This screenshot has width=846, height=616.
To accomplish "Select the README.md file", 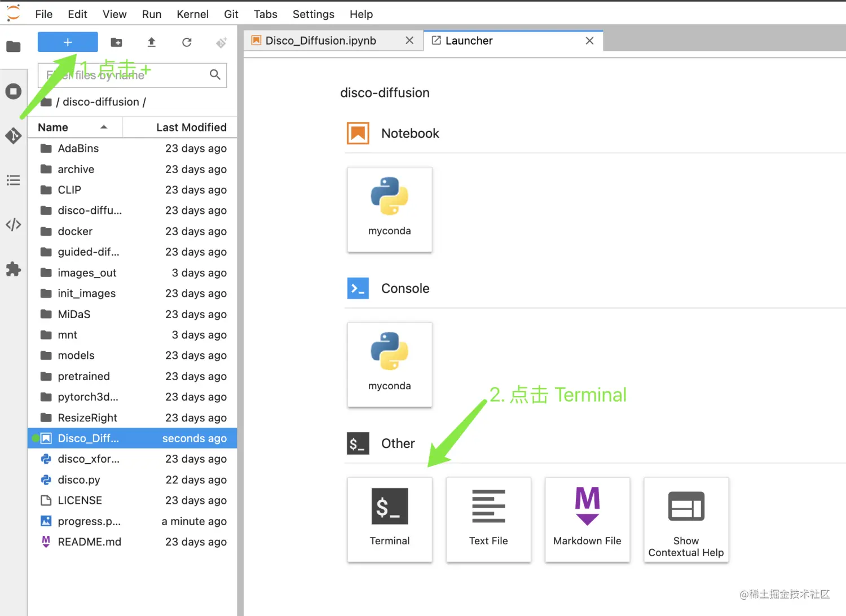I will click(x=132, y=542).
